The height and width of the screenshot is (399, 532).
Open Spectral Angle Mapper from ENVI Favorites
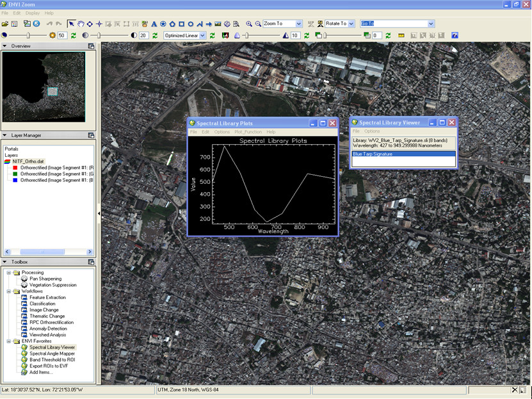(51, 354)
